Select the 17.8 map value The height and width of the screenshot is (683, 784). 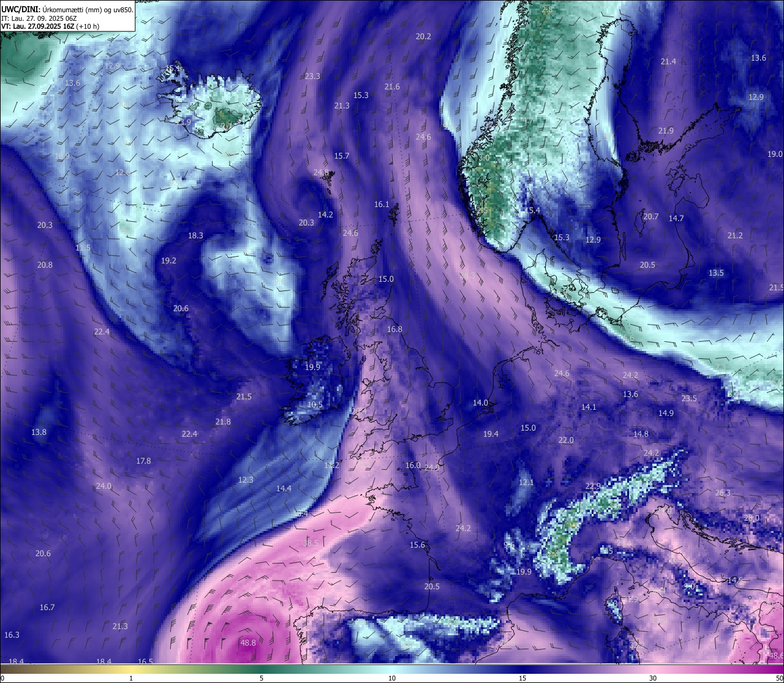coord(143,461)
